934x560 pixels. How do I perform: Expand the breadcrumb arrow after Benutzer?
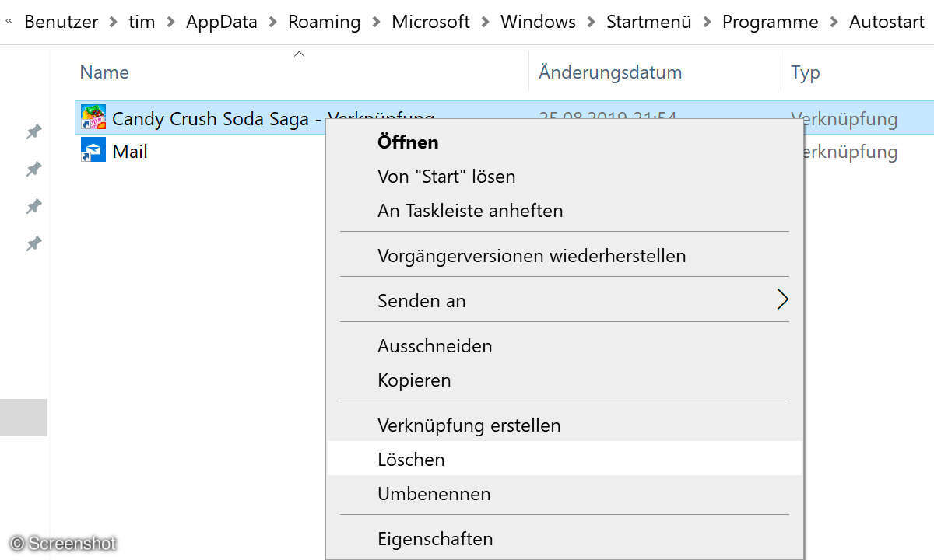pyautogui.click(x=114, y=22)
